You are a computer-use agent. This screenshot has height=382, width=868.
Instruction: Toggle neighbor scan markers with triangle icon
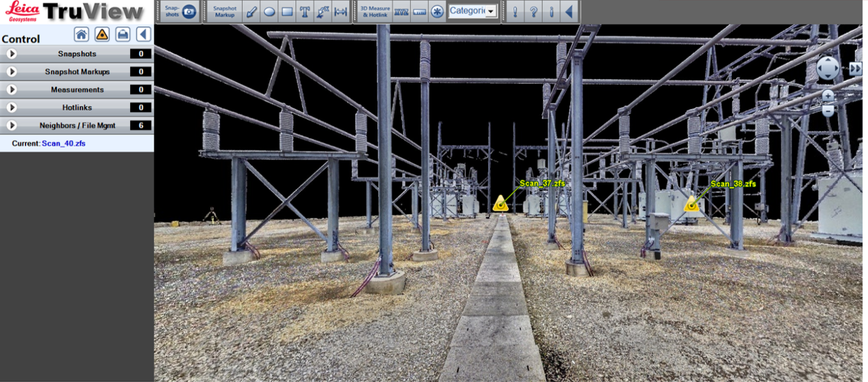(102, 34)
